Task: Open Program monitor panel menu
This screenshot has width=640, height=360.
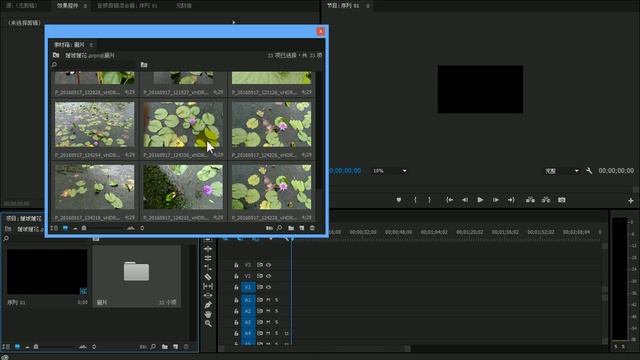Action: point(368,6)
